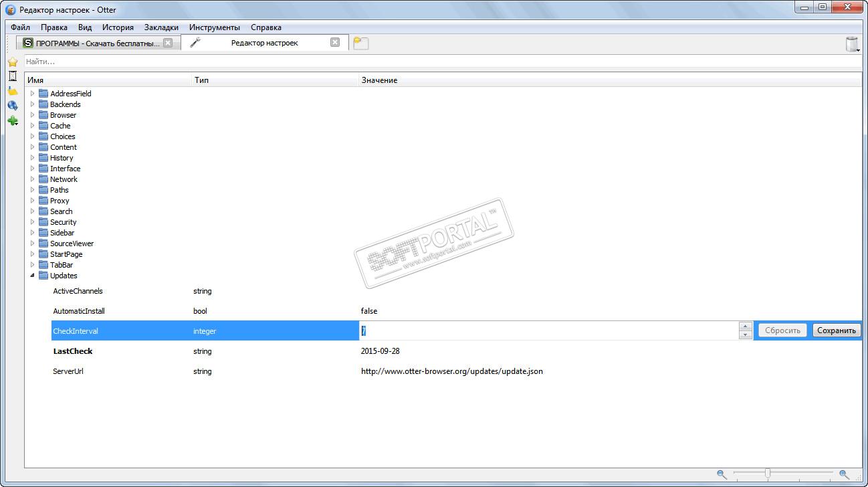Sort by the Значение column header
Viewport: 868px width, 487px height.
click(x=610, y=80)
